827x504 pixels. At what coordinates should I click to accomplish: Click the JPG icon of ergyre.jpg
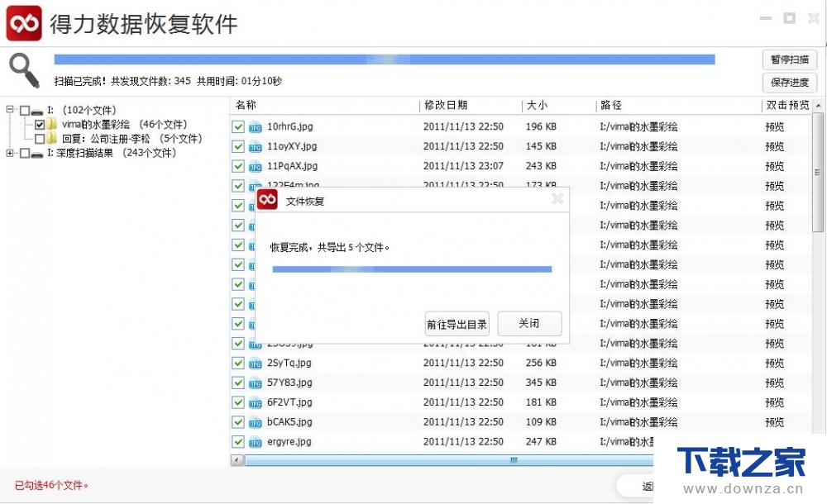256,442
